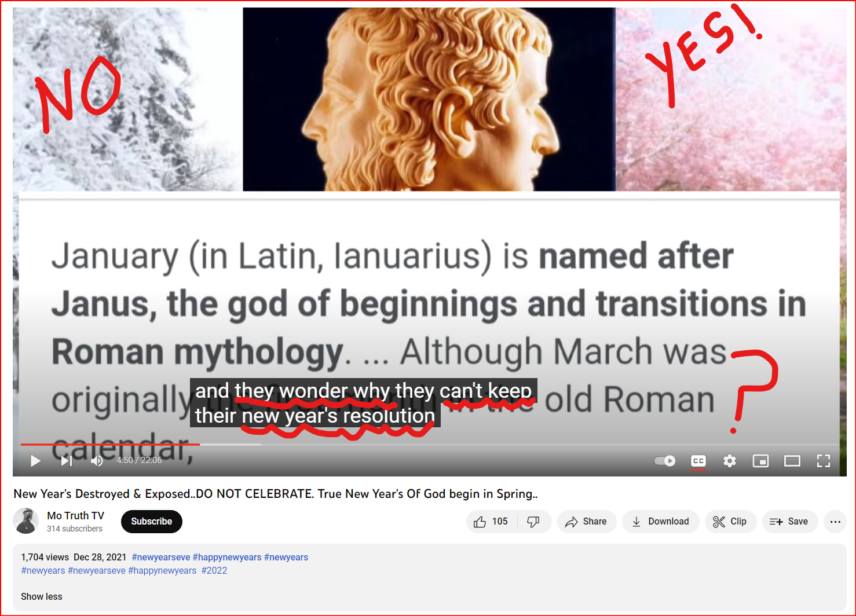Toggle the autoplay switch
Image resolution: width=856 pixels, height=616 pixels.
pyautogui.click(x=665, y=461)
